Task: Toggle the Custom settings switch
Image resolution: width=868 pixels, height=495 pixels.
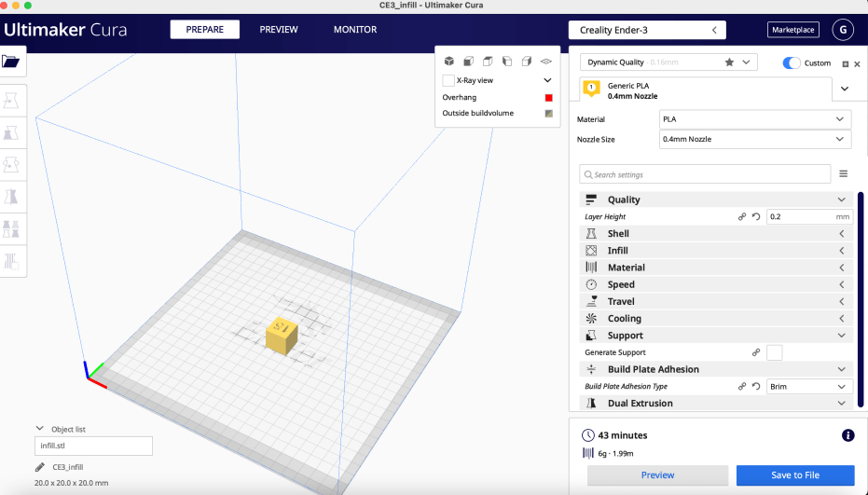Action: point(792,63)
